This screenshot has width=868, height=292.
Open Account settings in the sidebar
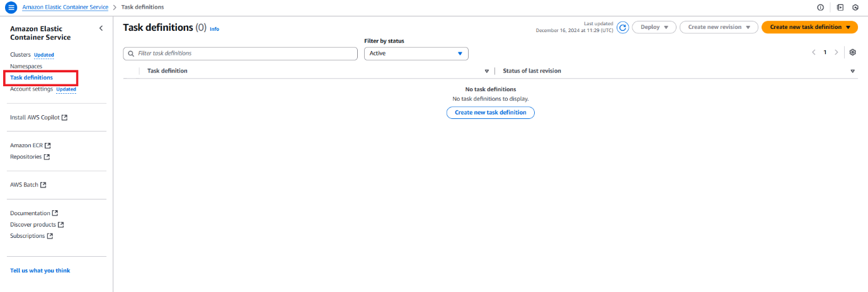[31, 89]
